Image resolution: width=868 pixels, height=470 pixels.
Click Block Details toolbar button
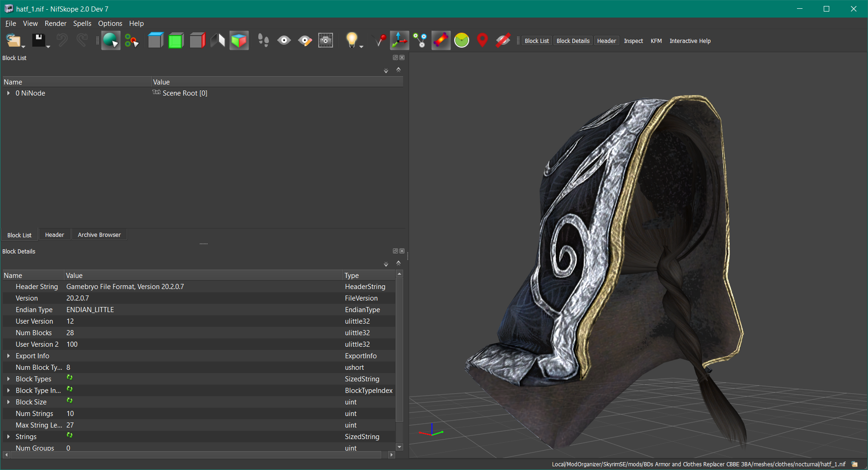573,41
